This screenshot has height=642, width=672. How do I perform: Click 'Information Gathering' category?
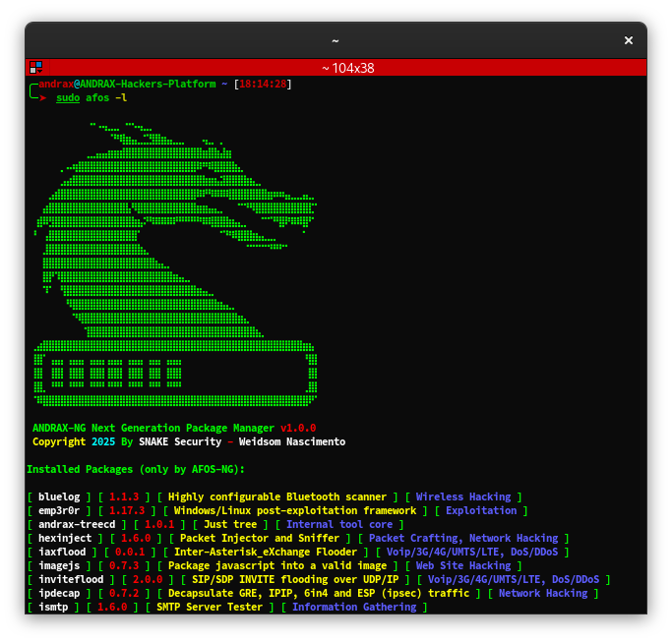pyautogui.click(x=354, y=607)
